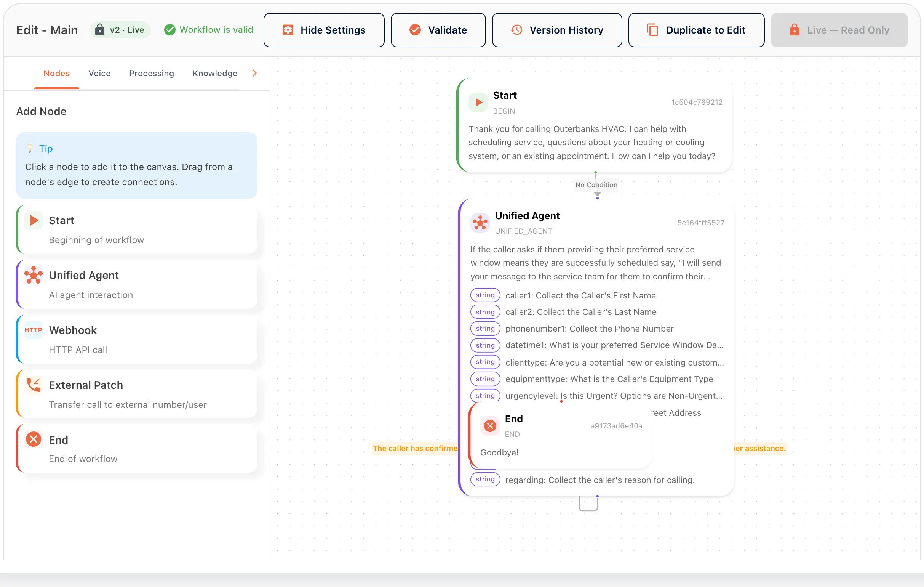Click the Unified Agent prompt text
The width and height of the screenshot is (924, 587).
tap(596, 263)
